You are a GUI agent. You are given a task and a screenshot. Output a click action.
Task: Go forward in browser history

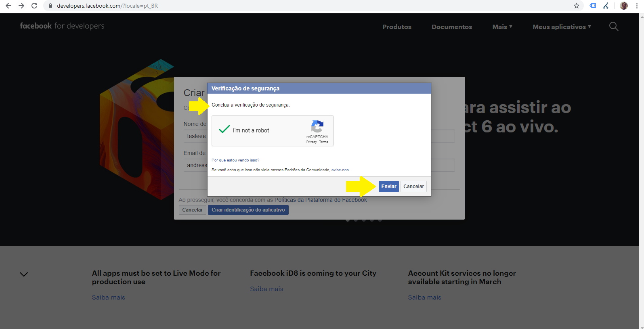21,6
